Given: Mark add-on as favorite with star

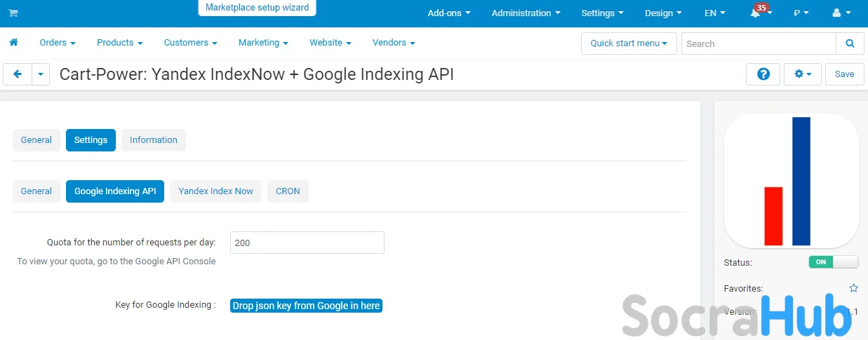Looking at the screenshot, I should click(853, 288).
